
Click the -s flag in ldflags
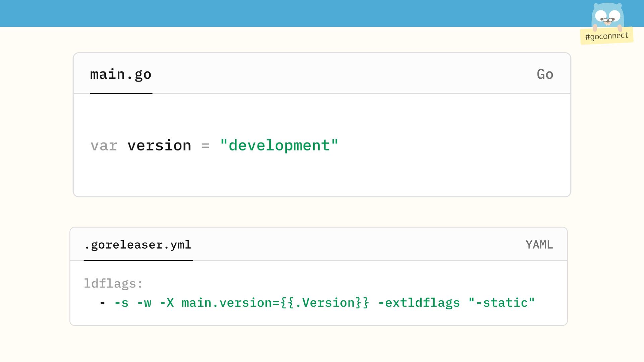[121, 303]
